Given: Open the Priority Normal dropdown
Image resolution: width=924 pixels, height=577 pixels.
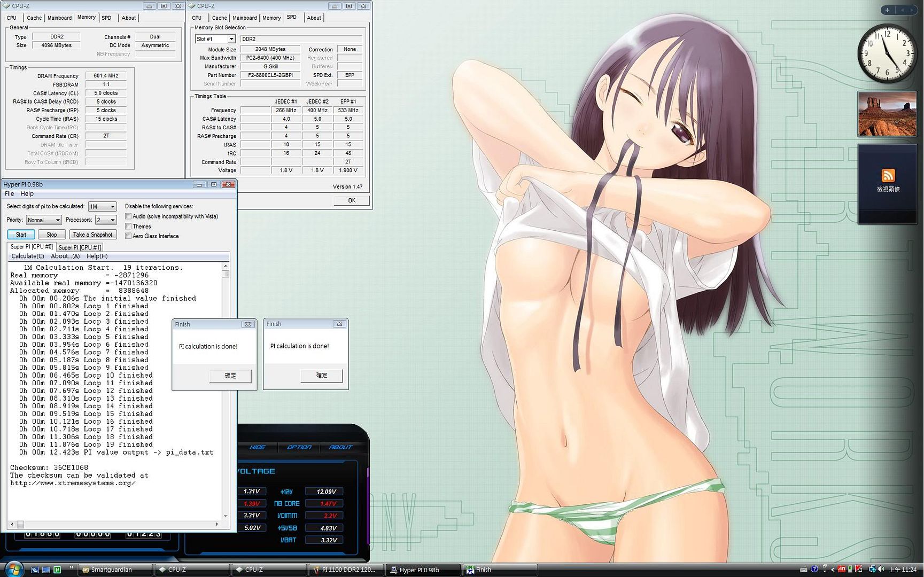Looking at the screenshot, I should click(44, 220).
